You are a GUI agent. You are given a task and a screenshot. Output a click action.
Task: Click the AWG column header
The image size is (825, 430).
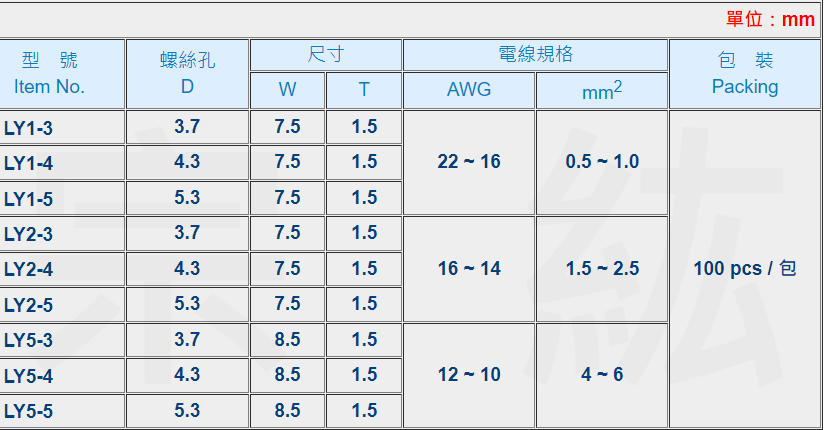click(x=469, y=90)
